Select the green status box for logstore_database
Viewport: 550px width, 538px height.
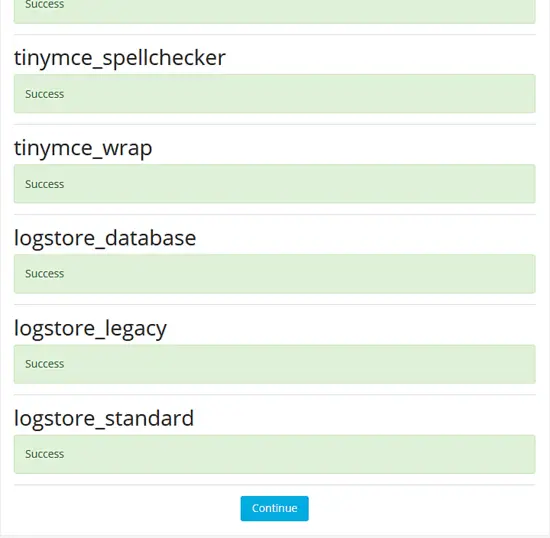coord(275,274)
